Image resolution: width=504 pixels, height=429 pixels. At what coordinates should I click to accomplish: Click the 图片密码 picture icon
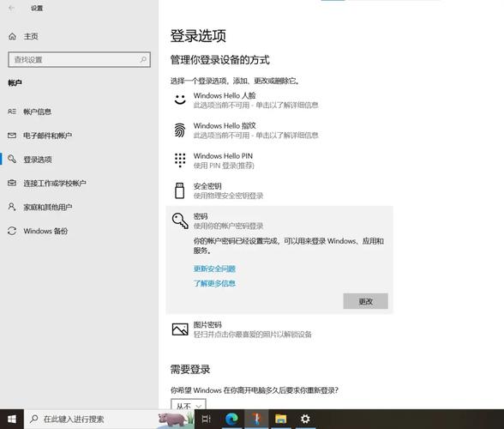pyautogui.click(x=180, y=329)
